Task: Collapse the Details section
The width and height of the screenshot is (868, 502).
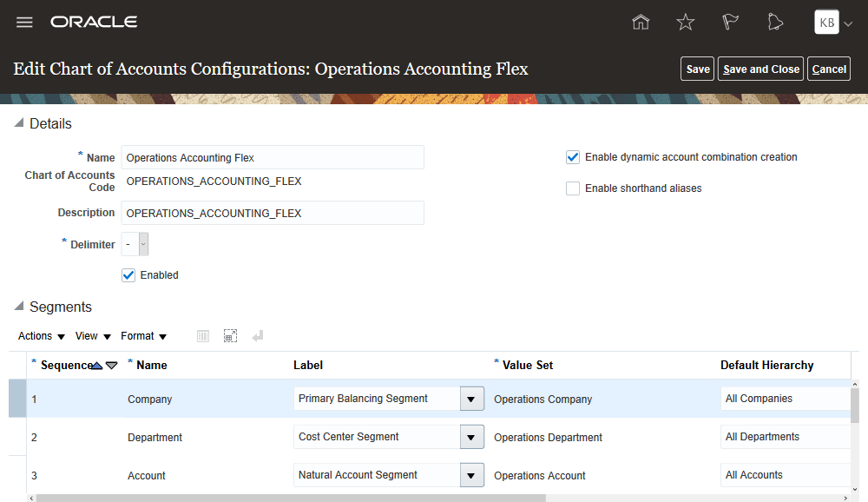Action: pyautogui.click(x=19, y=124)
